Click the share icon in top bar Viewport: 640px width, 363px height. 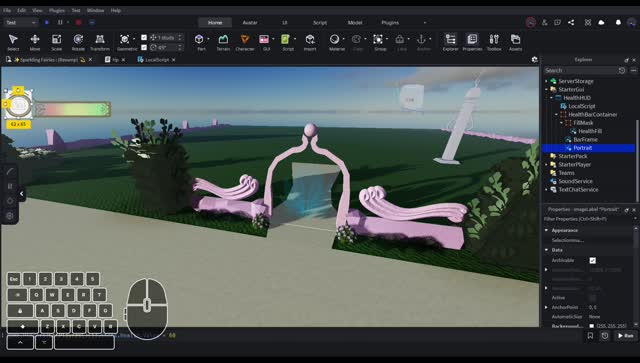pos(571,22)
